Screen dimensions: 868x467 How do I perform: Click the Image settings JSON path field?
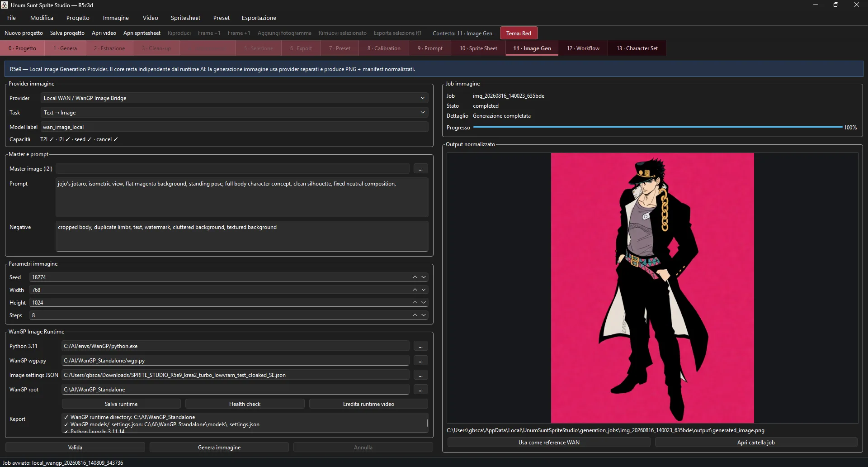(235, 375)
